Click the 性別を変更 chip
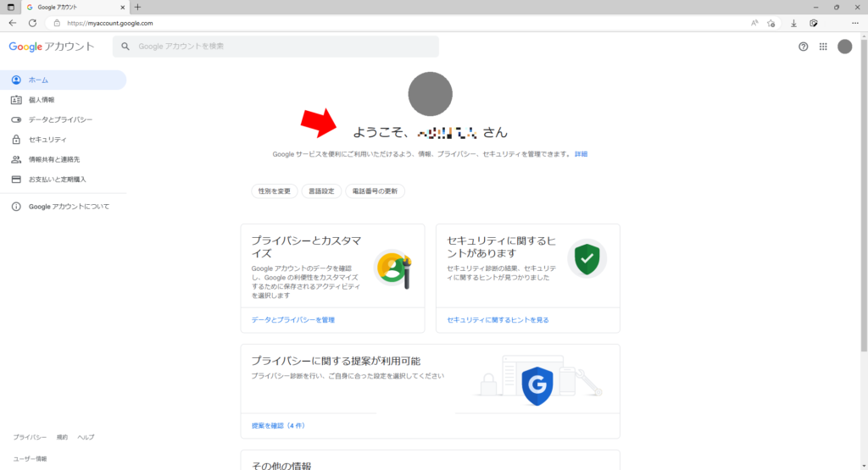 [x=275, y=191]
